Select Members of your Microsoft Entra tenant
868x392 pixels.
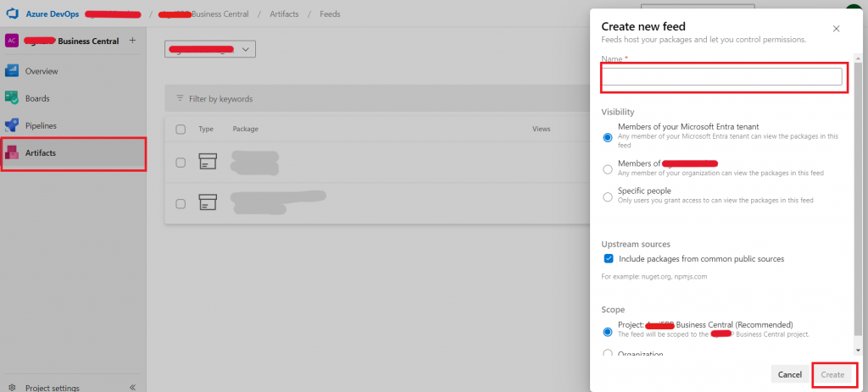tap(608, 138)
